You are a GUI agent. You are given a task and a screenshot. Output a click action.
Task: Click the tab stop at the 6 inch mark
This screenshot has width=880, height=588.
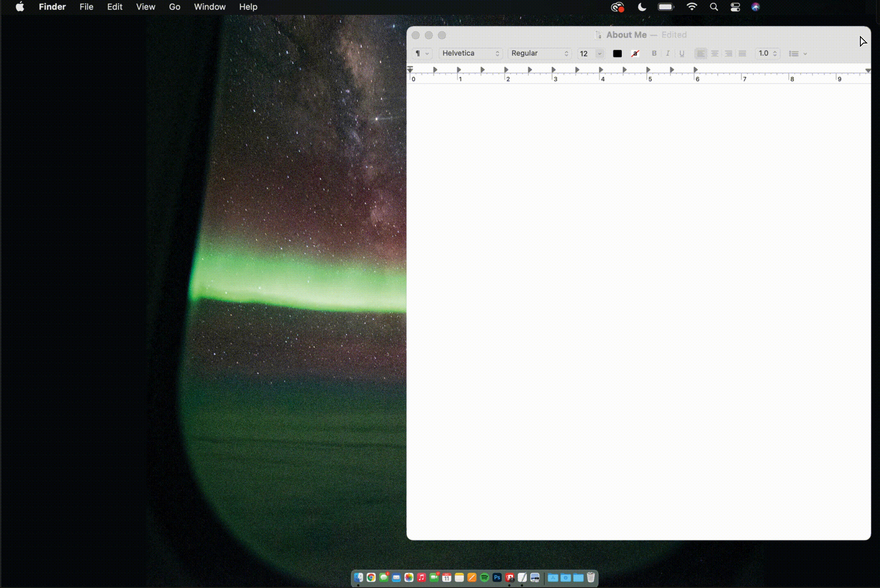pyautogui.click(x=696, y=70)
